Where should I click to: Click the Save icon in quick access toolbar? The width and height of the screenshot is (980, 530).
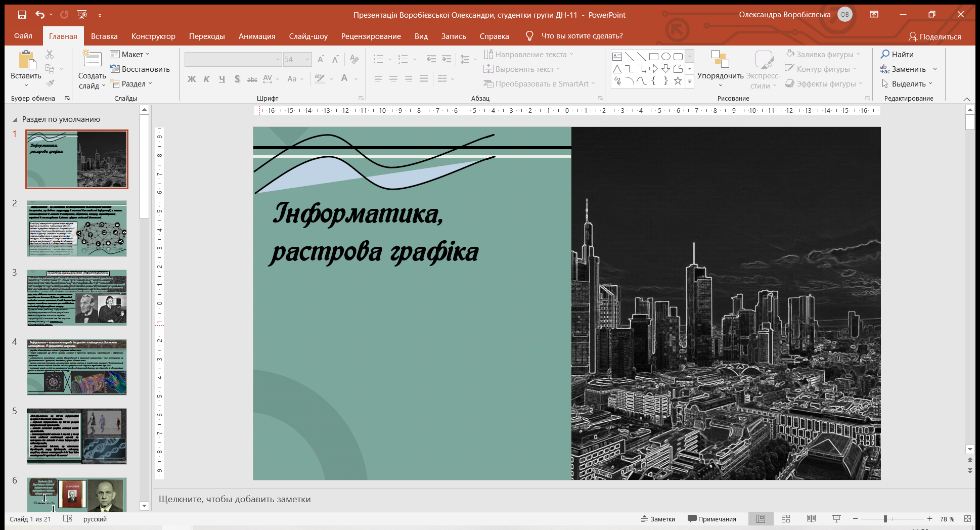[22, 15]
